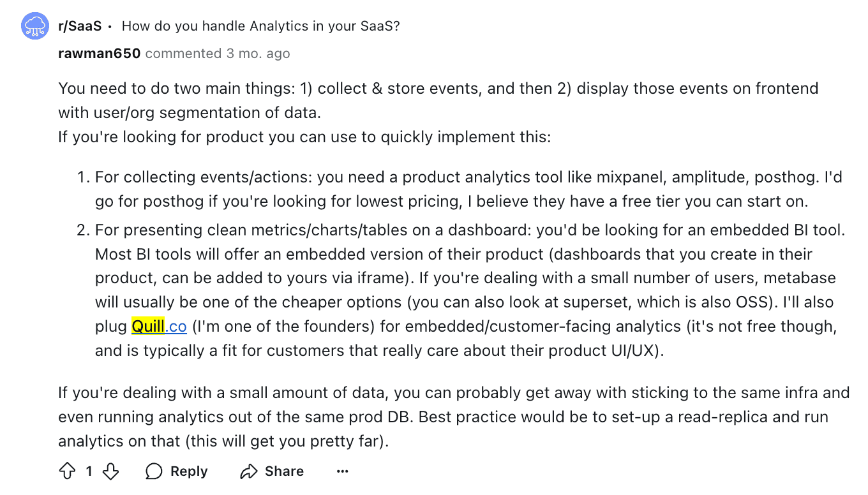This screenshot has width=868, height=495.
Task: Click the highlighted Quill link text
Action: pyautogui.click(x=148, y=327)
